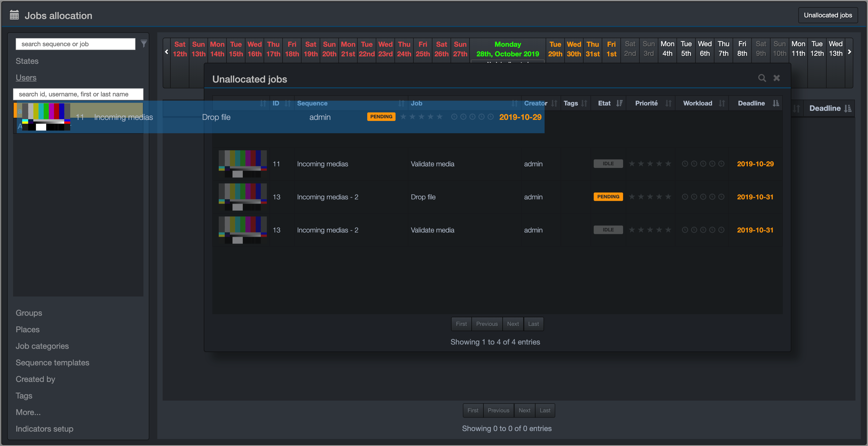
Task: Click 'Incoming medias' sequence on job 11 Validate media row
Action: pyautogui.click(x=322, y=164)
